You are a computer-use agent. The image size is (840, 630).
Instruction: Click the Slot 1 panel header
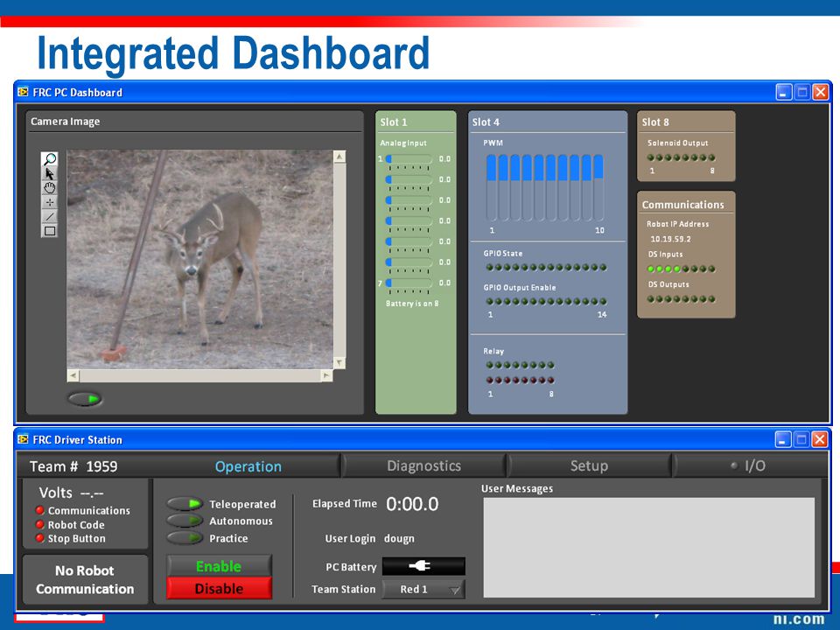pos(394,122)
